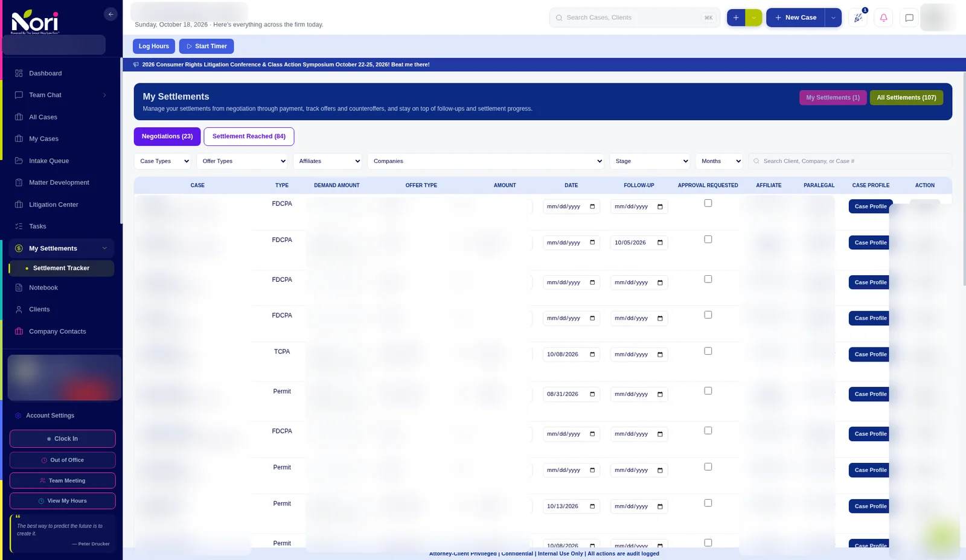966x560 pixels.
Task: Switch to the Negotiations (23) tab
Action: pyautogui.click(x=167, y=136)
